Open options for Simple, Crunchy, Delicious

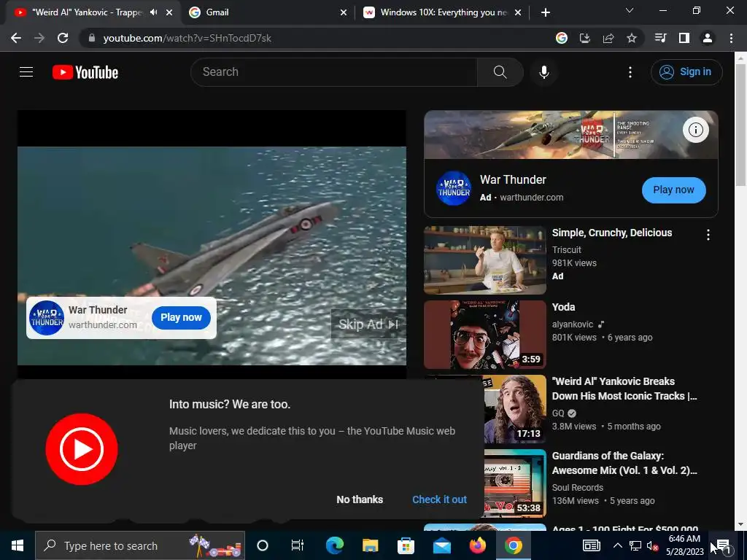[708, 235]
